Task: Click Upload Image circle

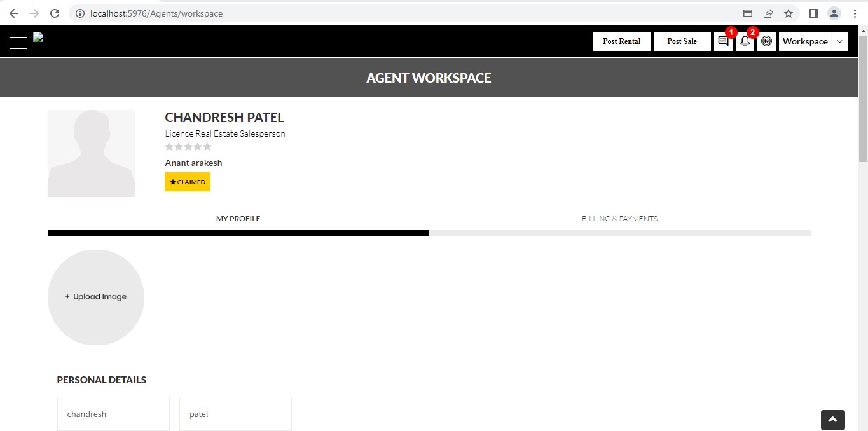Action: [96, 297]
